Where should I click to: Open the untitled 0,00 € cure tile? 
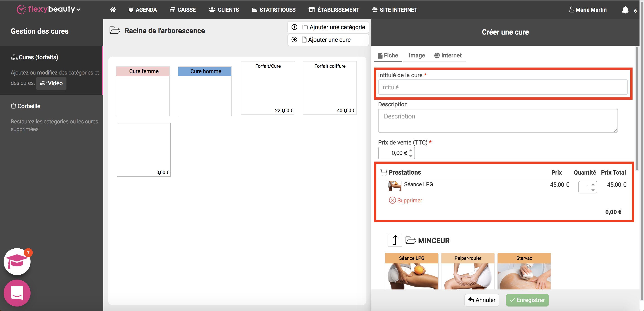143,150
